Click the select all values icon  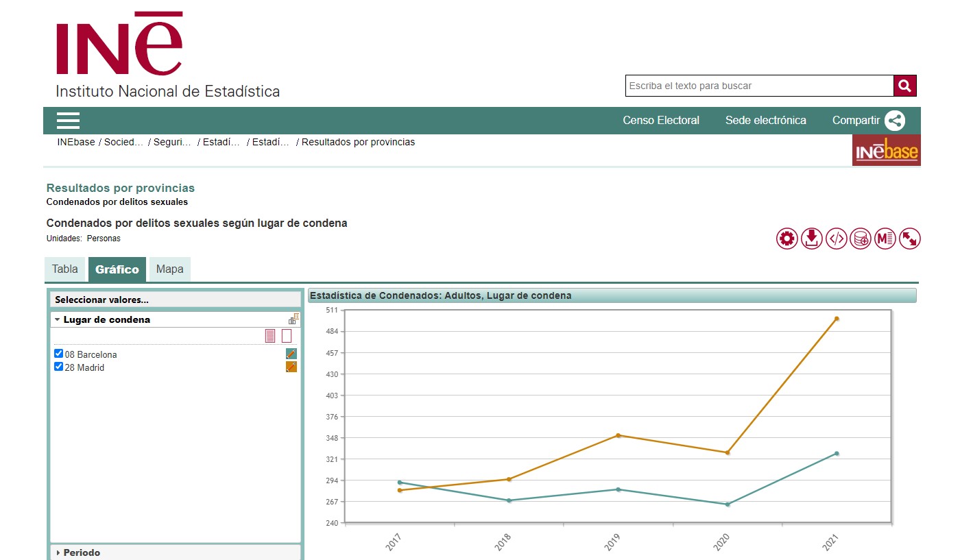pyautogui.click(x=270, y=336)
